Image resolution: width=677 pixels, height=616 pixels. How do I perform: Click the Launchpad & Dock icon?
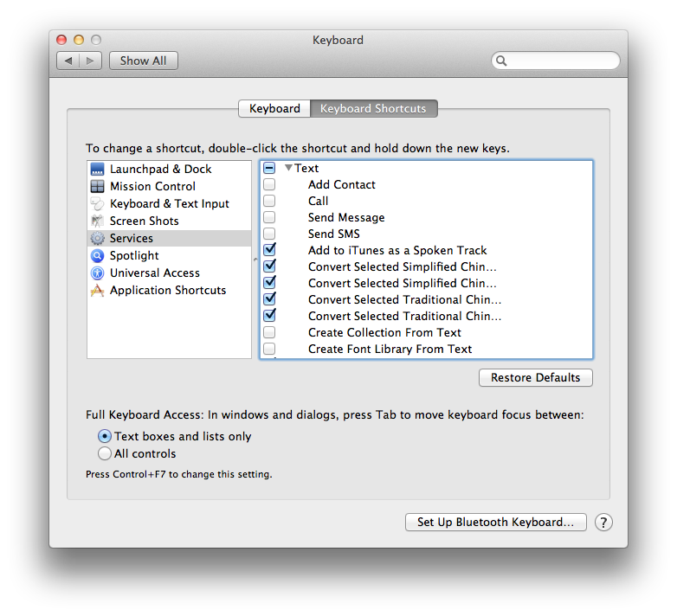(98, 169)
